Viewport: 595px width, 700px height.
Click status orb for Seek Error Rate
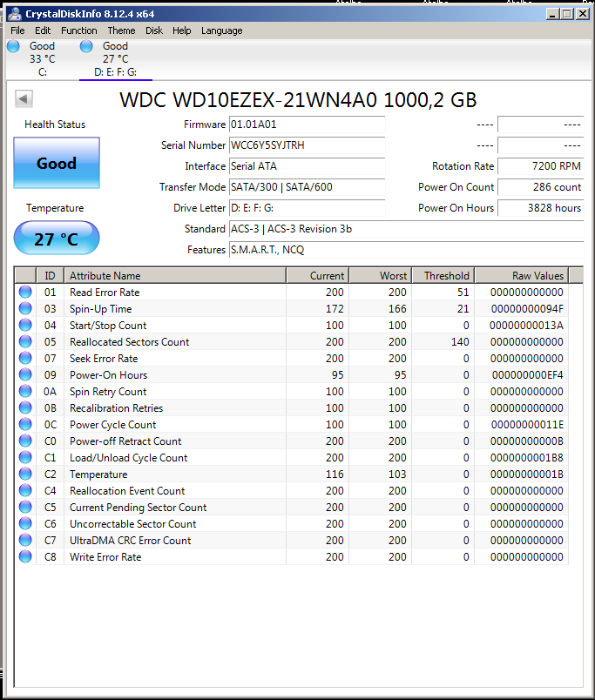(x=25, y=358)
